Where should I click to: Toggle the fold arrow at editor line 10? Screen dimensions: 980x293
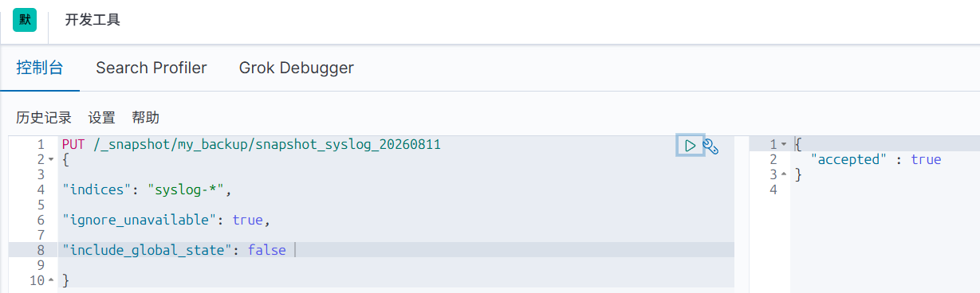pos(51,280)
